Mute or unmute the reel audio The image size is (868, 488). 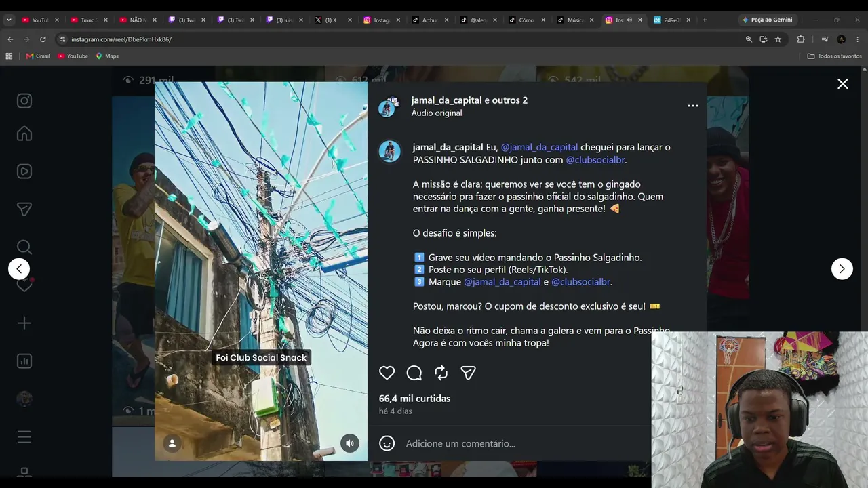350,443
